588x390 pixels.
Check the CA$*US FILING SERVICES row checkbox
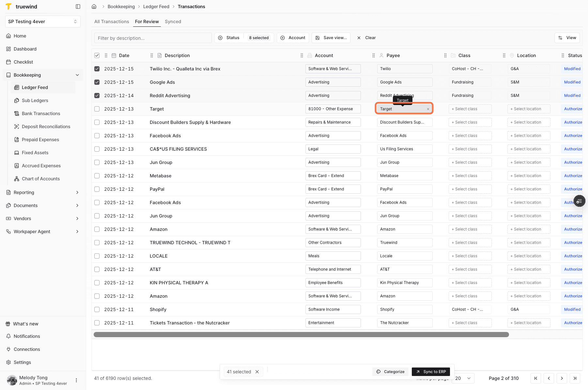tap(97, 149)
